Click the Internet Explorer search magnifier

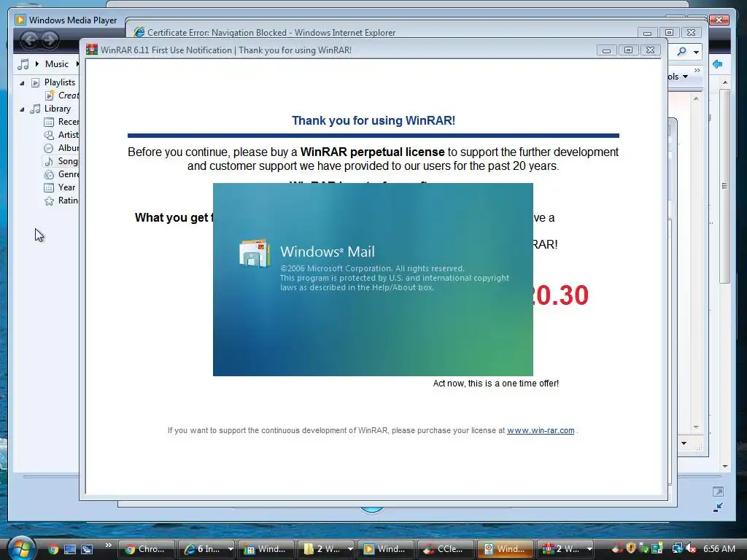tap(682, 52)
